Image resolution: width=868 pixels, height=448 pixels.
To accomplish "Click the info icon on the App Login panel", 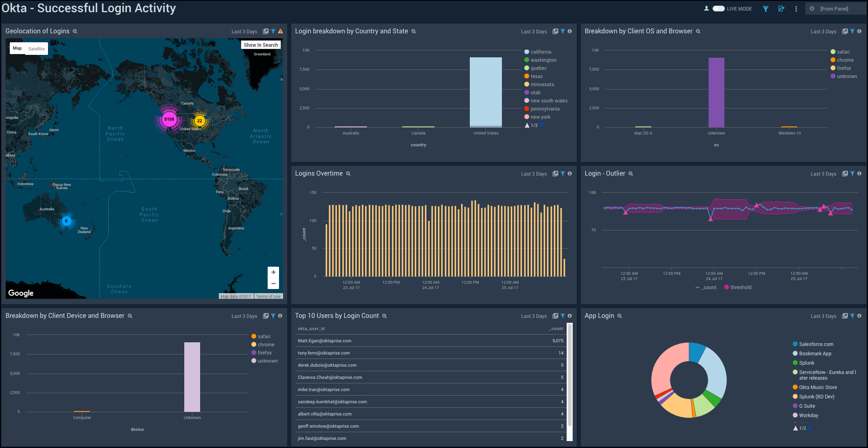I will coord(859,316).
